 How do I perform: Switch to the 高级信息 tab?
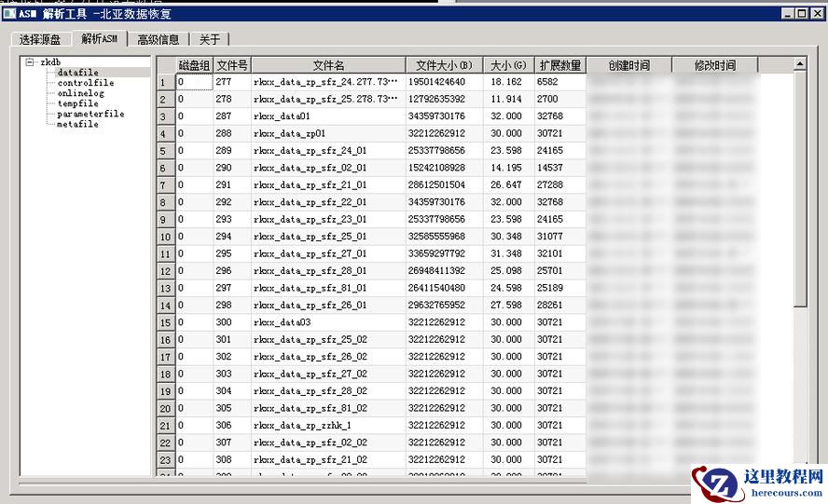[159, 39]
